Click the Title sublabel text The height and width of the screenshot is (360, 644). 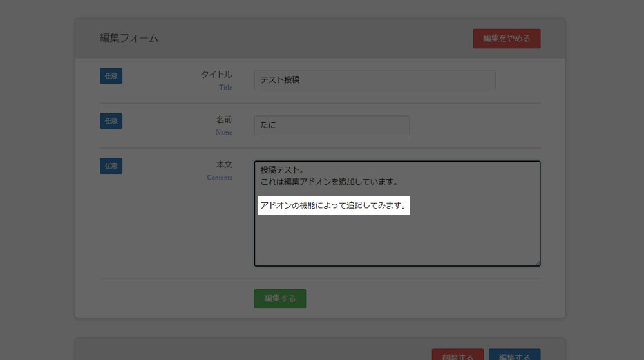pyautogui.click(x=225, y=88)
